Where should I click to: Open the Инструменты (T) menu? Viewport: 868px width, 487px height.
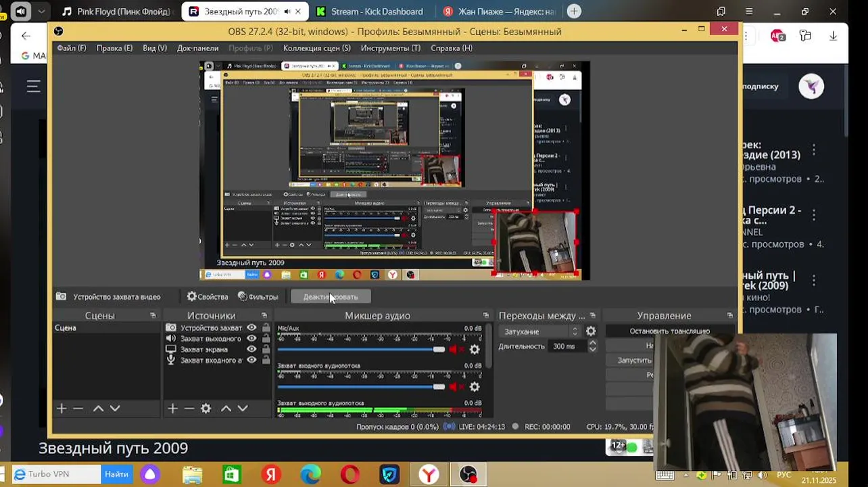click(390, 48)
